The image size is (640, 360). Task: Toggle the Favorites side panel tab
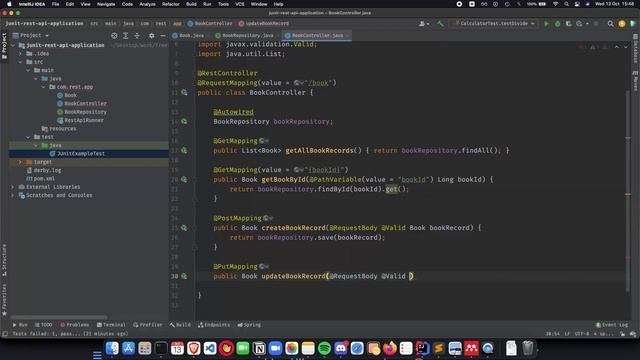(4, 300)
